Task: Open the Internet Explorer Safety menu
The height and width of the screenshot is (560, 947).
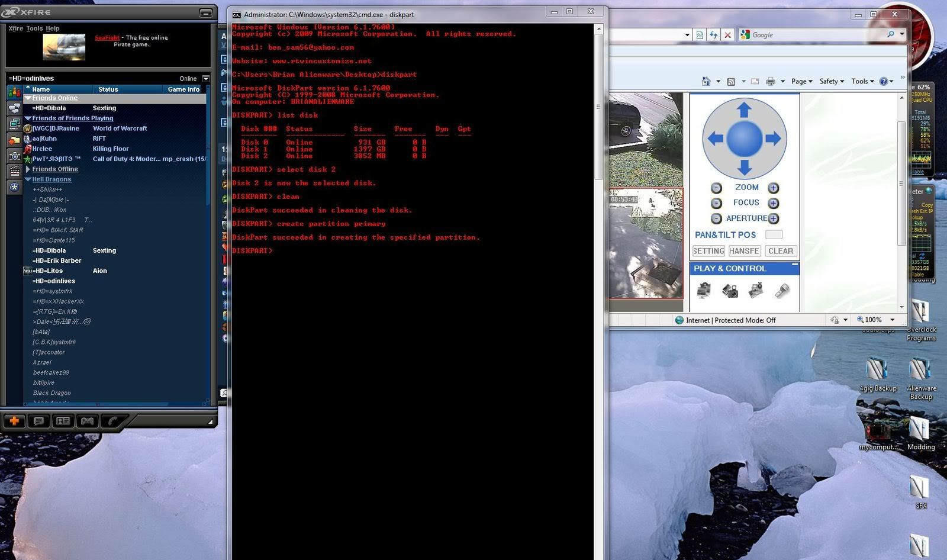Action: tap(832, 81)
